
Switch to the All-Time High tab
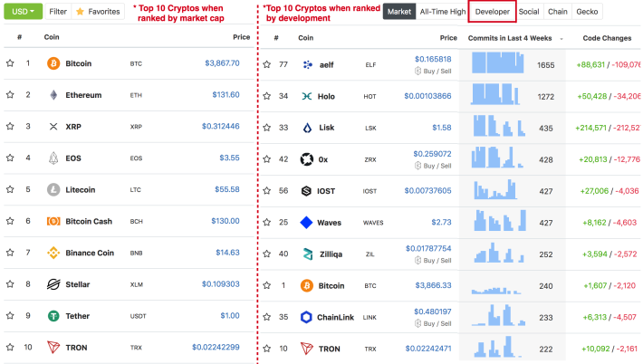[x=443, y=12]
